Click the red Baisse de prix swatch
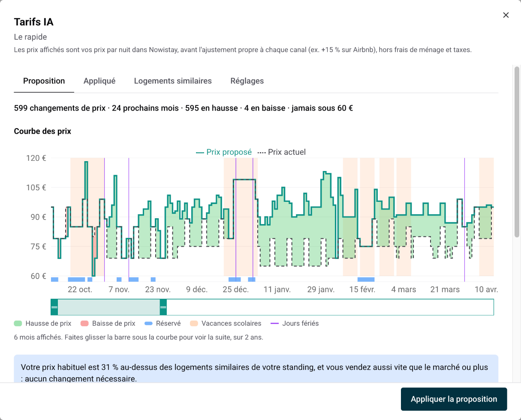 [x=84, y=324]
